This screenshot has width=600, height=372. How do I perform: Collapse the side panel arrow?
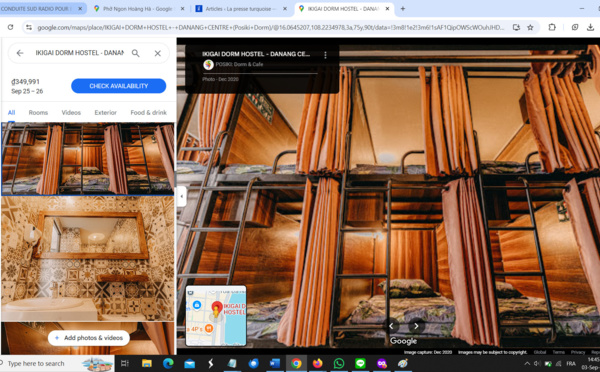click(181, 196)
